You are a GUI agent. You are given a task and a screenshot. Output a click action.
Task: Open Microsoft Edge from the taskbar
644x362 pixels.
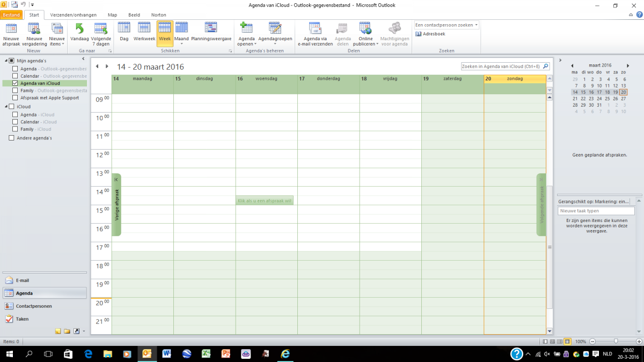coord(88,354)
